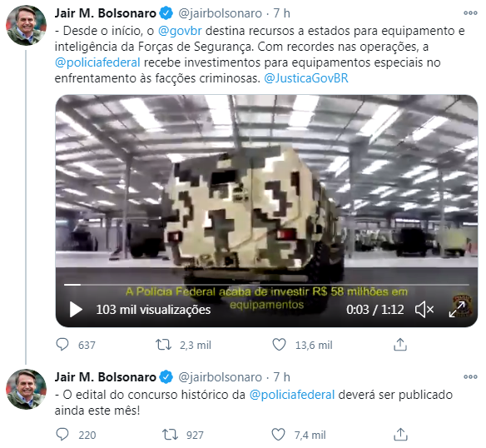Open @policiafederal mention in first tweet
Screen dimensions: 486x448
click(x=97, y=62)
